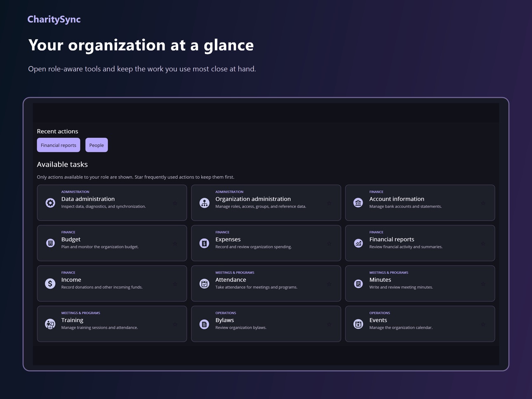The width and height of the screenshot is (532, 399).
Task: Click the Bylaws document icon
Action: click(204, 324)
